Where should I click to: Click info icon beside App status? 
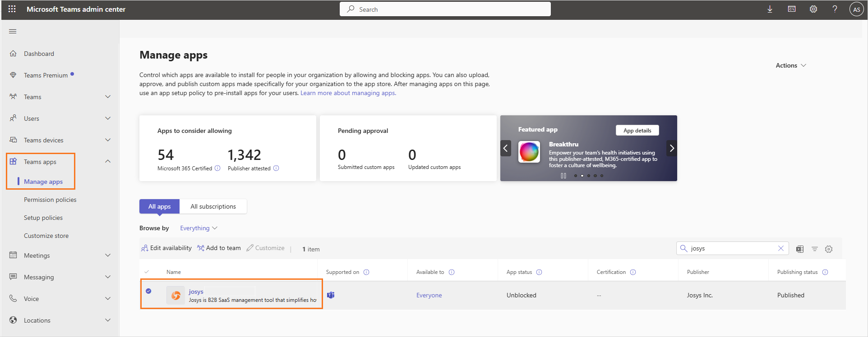point(539,272)
